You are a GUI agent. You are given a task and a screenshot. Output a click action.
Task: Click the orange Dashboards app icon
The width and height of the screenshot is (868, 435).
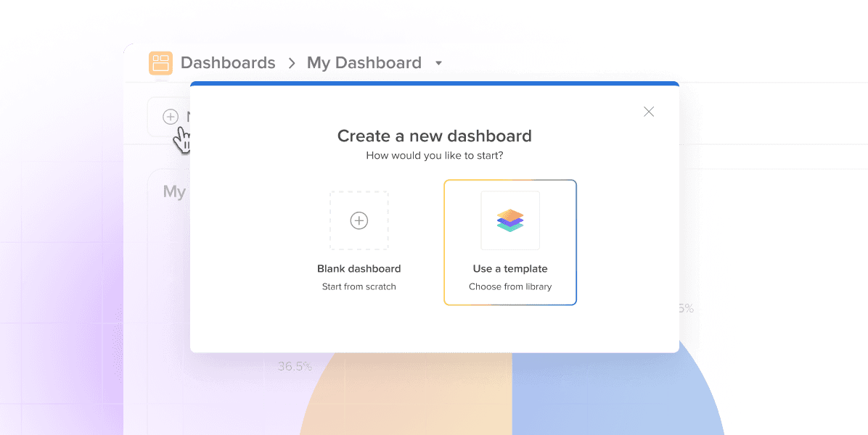coord(160,63)
